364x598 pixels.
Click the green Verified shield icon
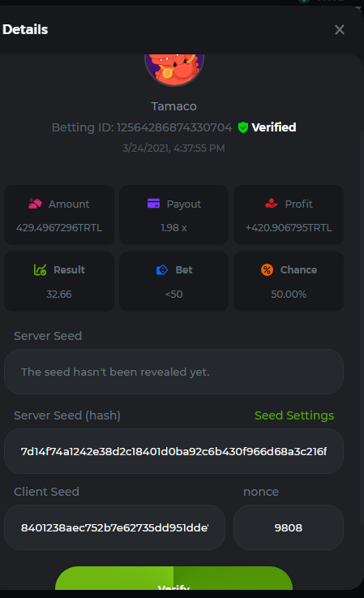coord(242,127)
